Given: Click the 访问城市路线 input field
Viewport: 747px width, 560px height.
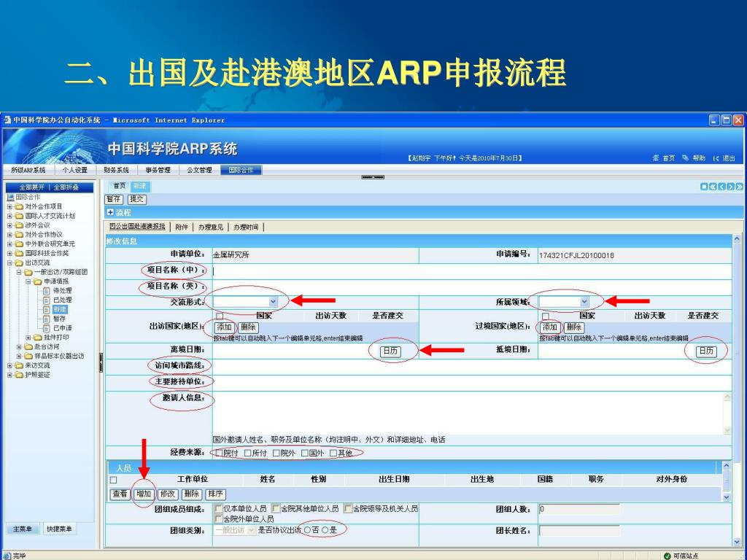Looking at the screenshot, I should [x=472, y=367].
